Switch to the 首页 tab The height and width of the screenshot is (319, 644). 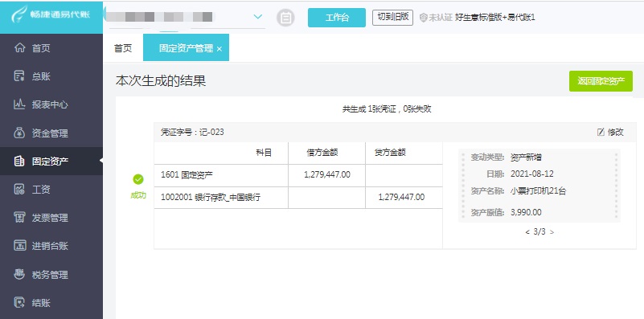[123, 48]
